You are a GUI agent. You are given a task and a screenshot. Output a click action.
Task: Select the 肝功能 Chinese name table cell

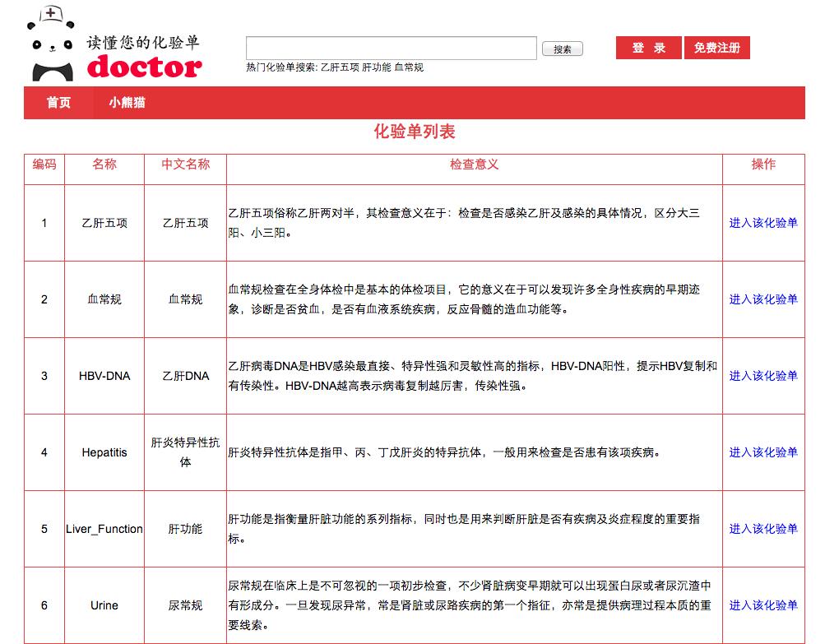[185, 529]
